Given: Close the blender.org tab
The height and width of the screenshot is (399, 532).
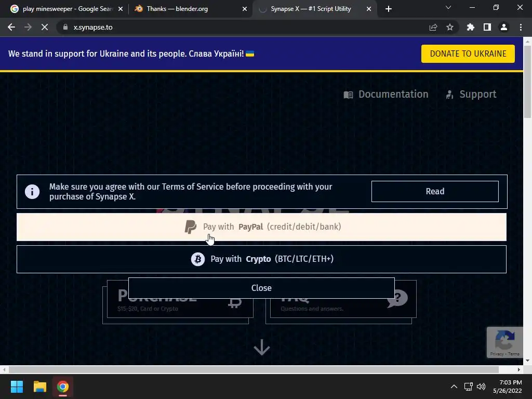Looking at the screenshot, I should [x=245, y=9].
